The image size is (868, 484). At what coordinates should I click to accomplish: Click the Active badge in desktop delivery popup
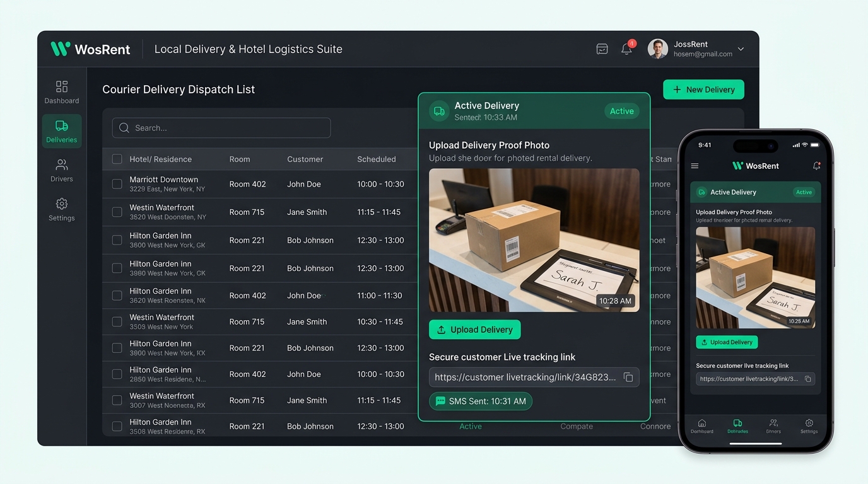pos(621,111)
